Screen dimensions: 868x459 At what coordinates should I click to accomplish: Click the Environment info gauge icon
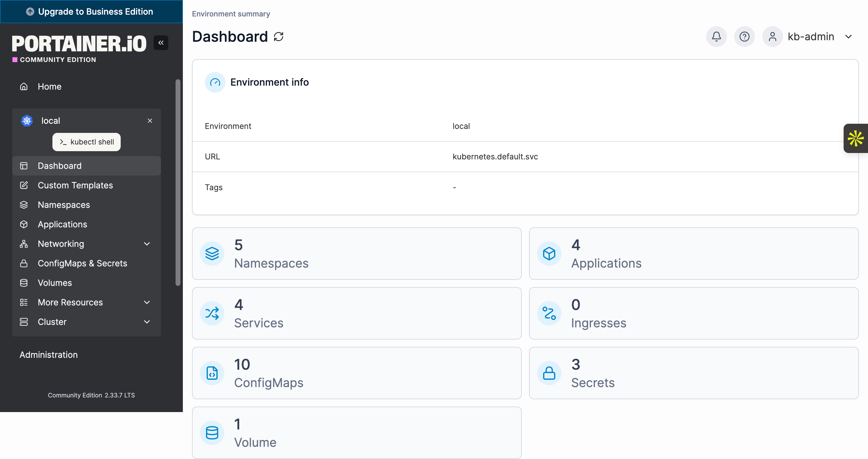pyautogui.click(x=215, y=82)
